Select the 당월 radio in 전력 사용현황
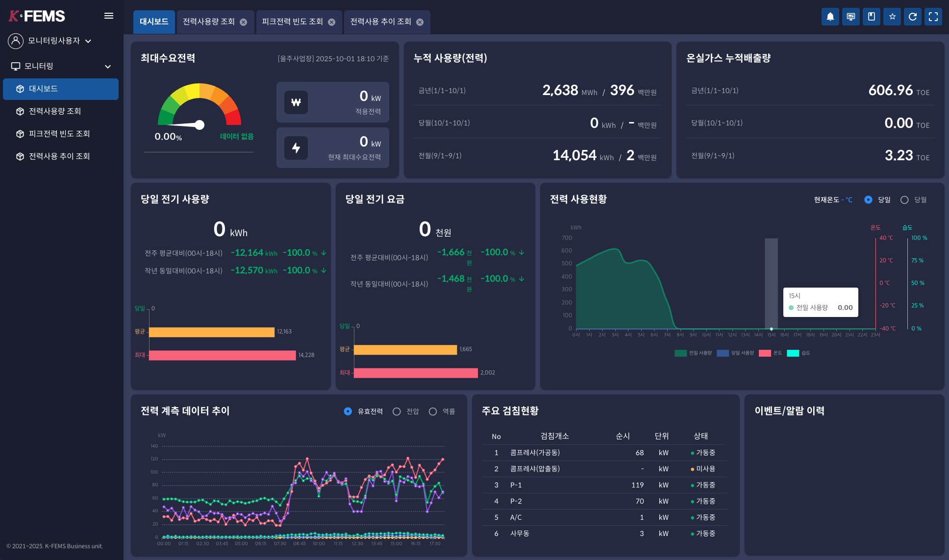 pos(904,200)
